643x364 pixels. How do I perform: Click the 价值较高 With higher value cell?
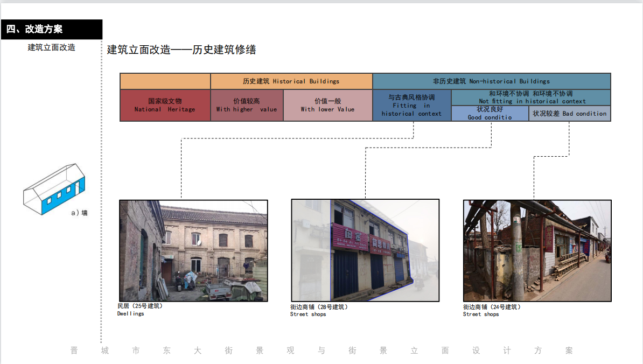click(x=247, y=105)
